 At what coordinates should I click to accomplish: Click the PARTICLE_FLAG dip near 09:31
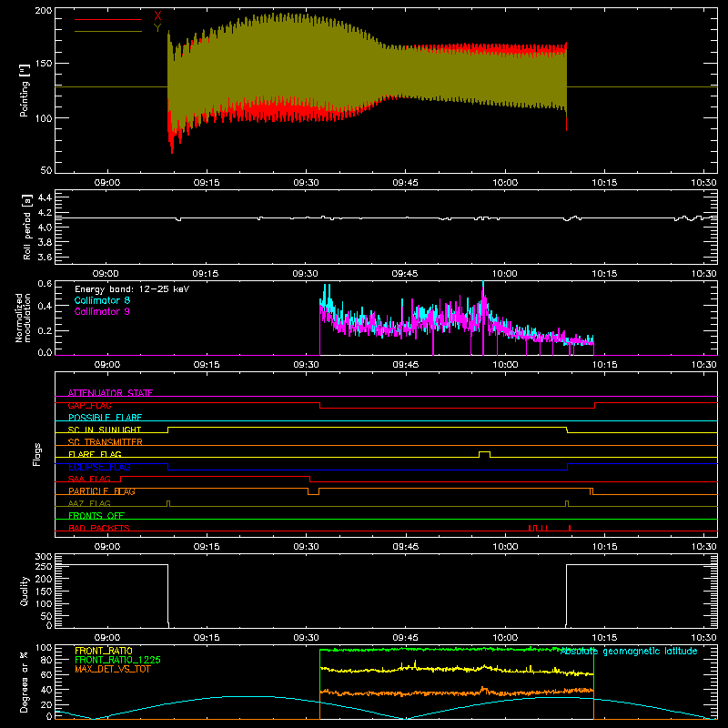click(313, 491)
